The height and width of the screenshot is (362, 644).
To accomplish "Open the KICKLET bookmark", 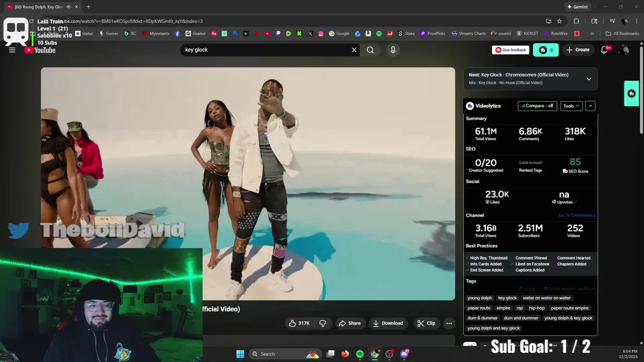I will [527, 34].
